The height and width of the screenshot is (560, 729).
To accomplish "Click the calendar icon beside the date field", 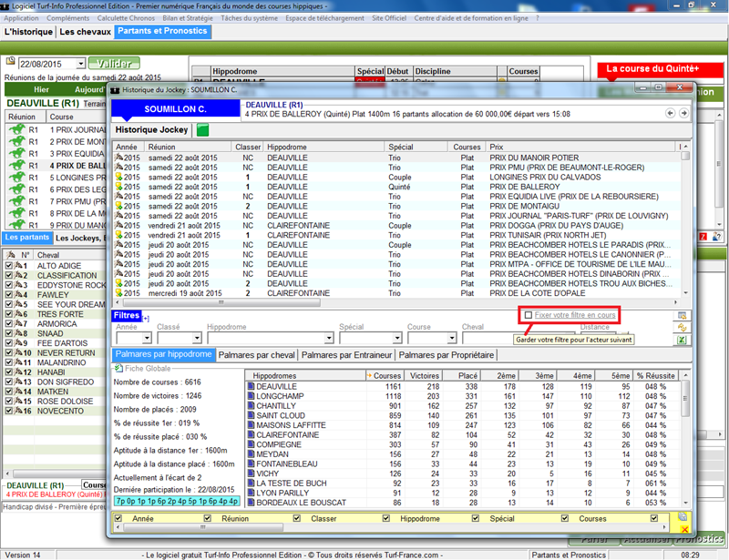I will 10,61.
